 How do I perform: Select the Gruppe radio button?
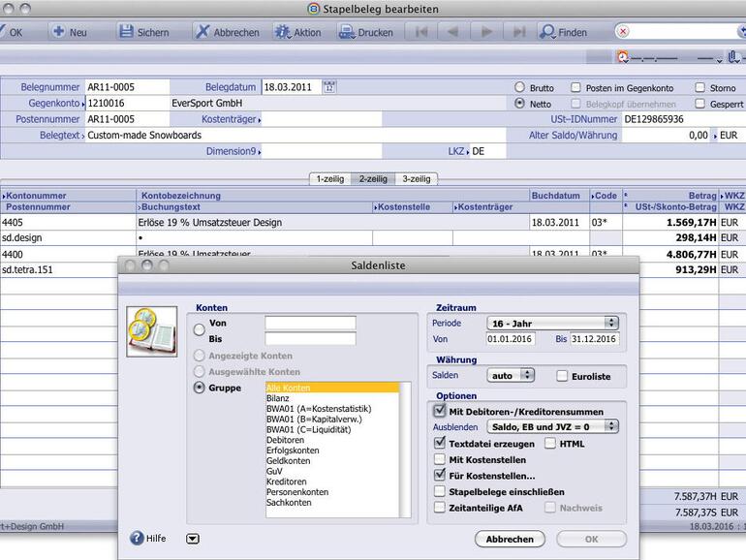[200, 388]
